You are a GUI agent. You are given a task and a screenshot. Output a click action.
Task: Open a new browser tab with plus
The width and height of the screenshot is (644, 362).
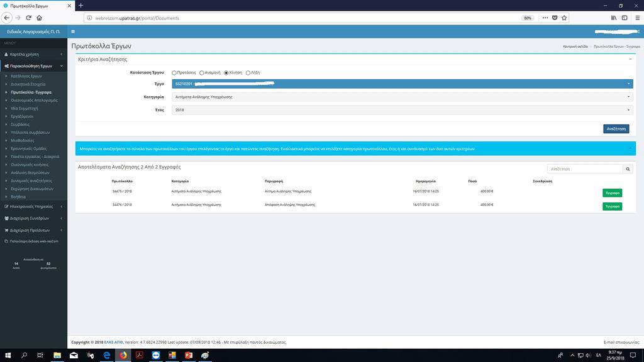(81, 5)
